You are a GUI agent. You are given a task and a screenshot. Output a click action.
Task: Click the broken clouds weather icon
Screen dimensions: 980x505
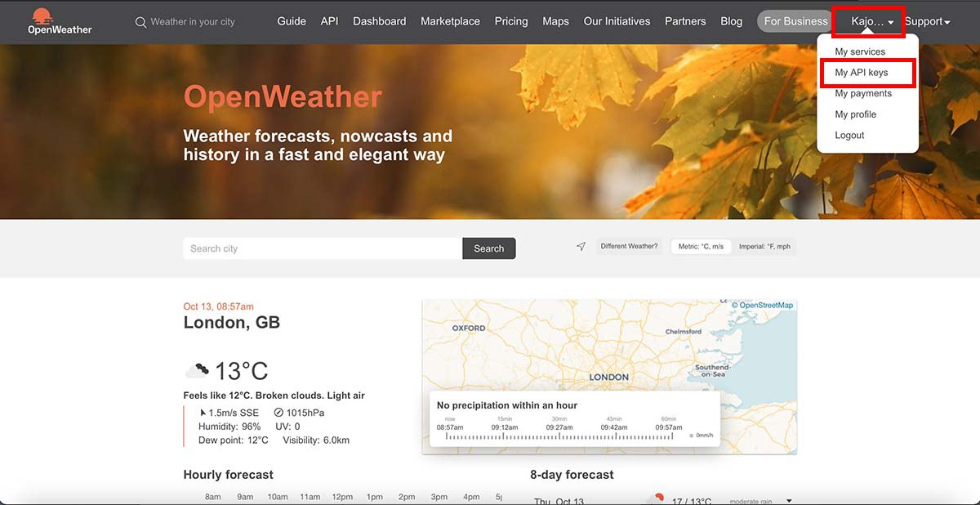coord(197,371)
